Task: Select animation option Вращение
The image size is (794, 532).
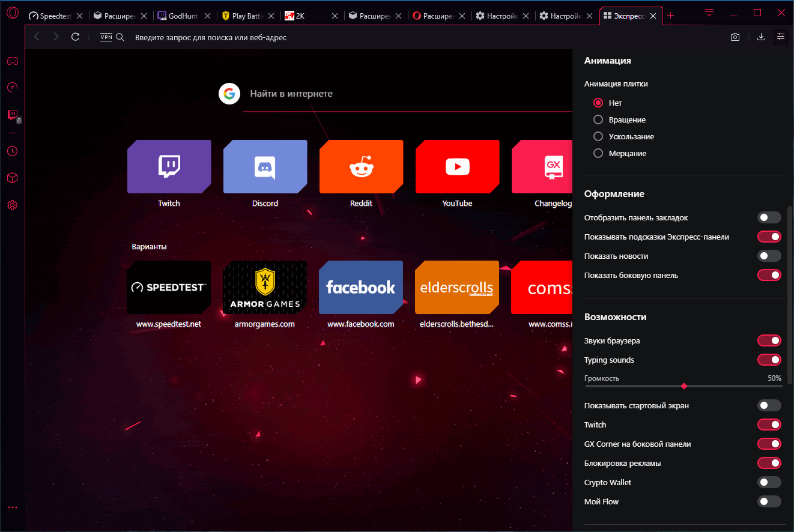Action: [598, 119]
